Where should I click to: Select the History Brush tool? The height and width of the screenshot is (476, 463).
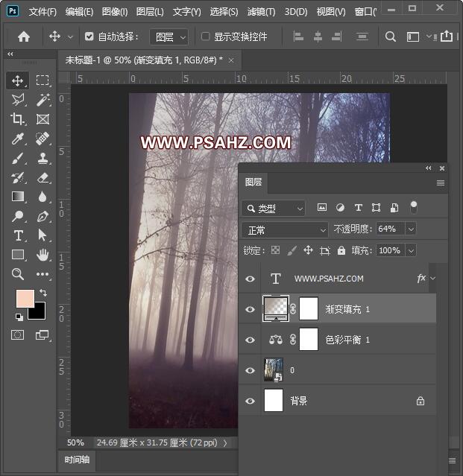click(x=18, y=177)
